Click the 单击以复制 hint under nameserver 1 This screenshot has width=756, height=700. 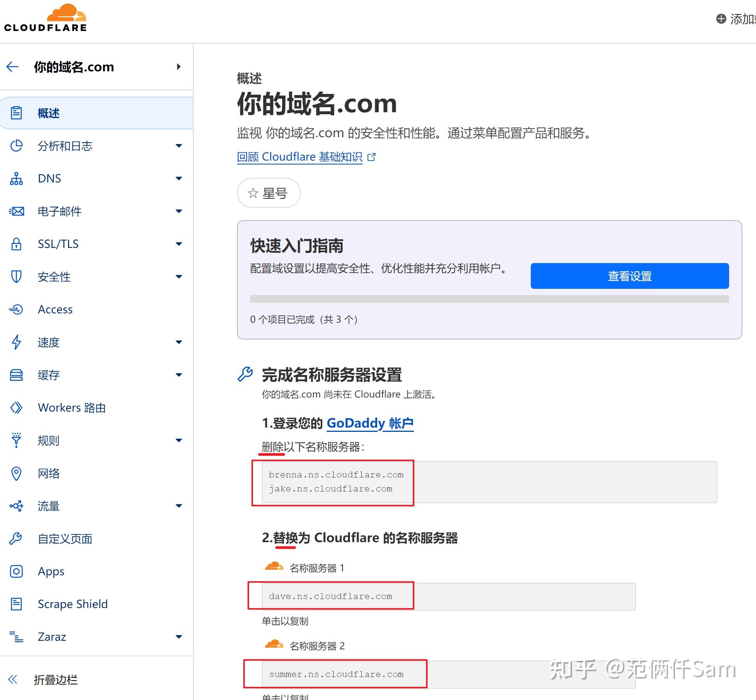coord(285,621)
